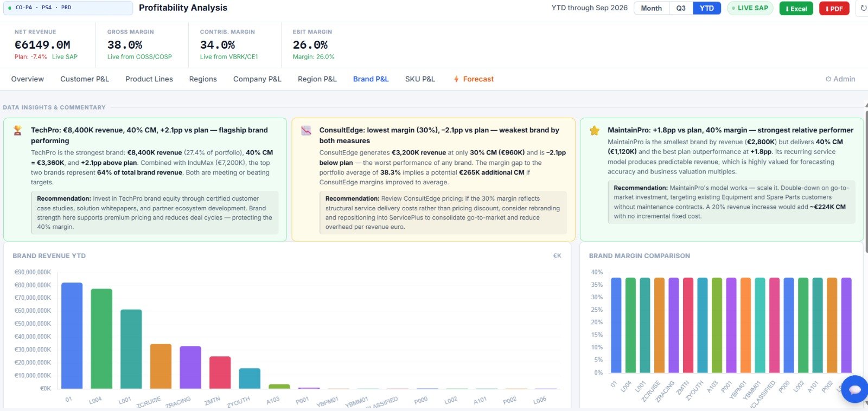Open the Product Lines tab
This screenshot has height=411, width=868.
tap(149, 79)
